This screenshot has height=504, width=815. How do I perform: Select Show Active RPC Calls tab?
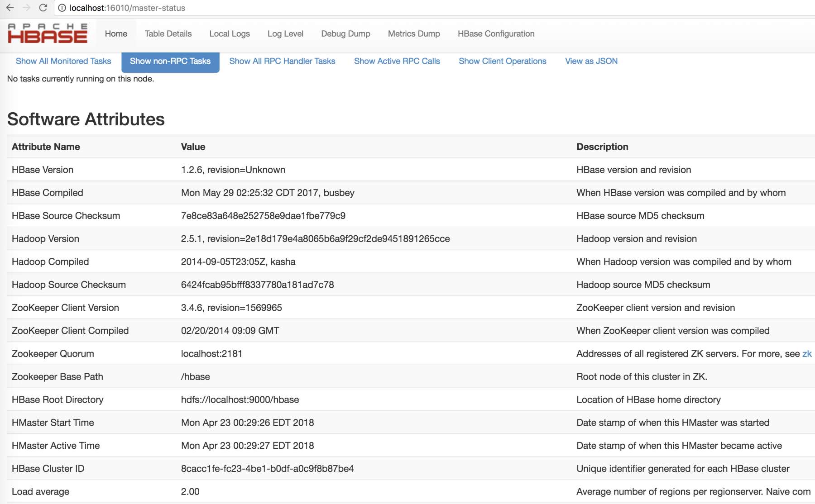[397, 61]
